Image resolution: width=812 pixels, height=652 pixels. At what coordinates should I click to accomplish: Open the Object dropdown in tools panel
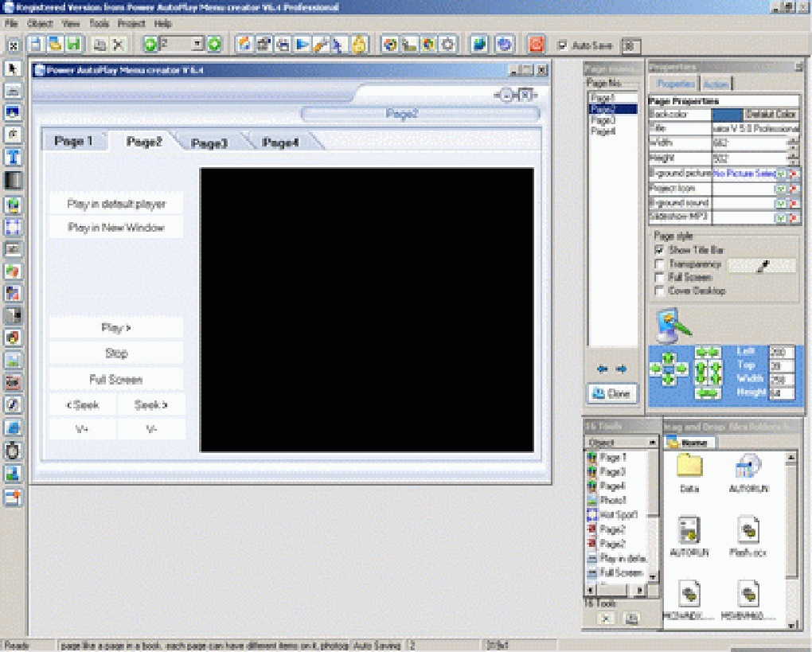[651, 443]
